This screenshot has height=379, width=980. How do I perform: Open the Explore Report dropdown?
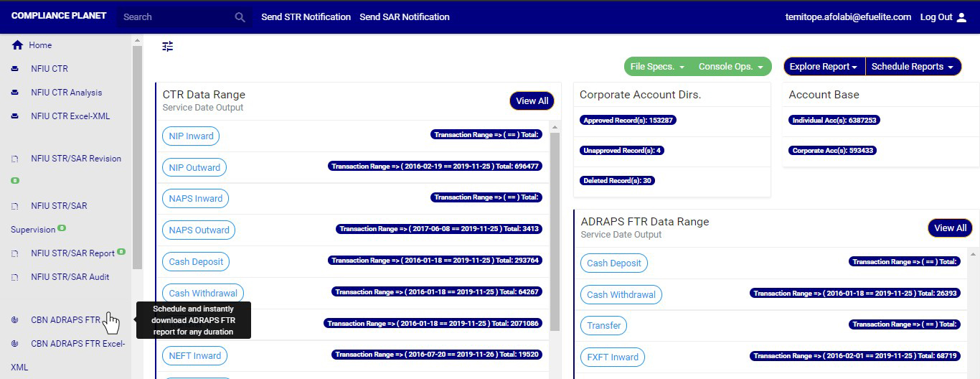pyautogui.click(x=824, y=67)
